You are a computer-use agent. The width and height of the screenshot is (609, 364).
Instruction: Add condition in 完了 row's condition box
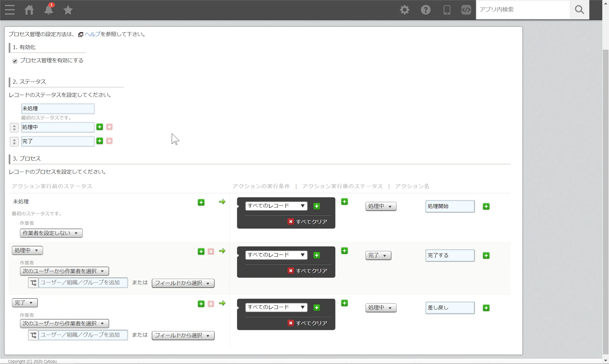pos(317,308)
